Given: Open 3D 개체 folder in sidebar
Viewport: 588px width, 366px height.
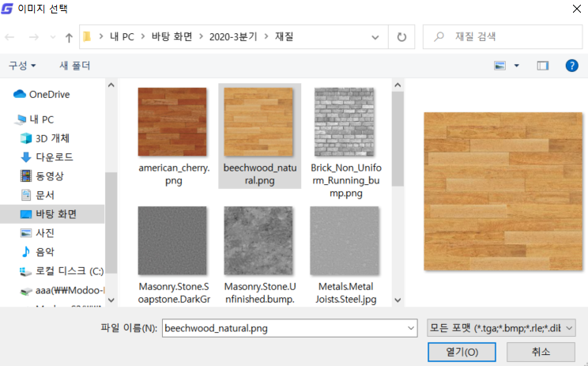Looking at the screenshot, I should coord(44,138).
